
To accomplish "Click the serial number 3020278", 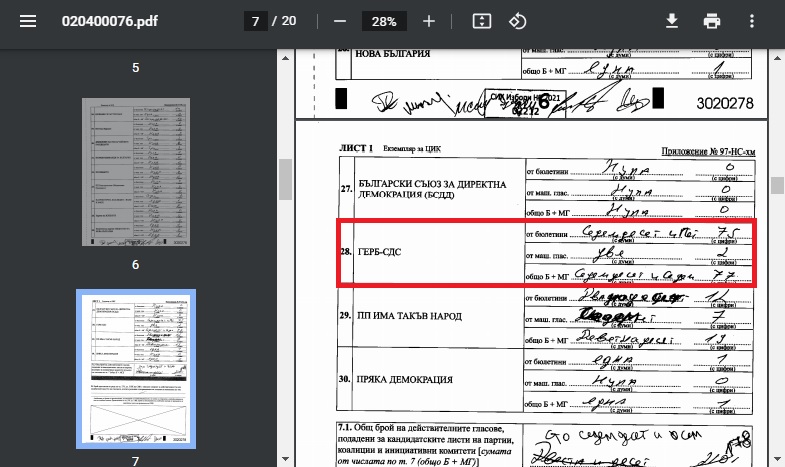I will click(725, 103).
